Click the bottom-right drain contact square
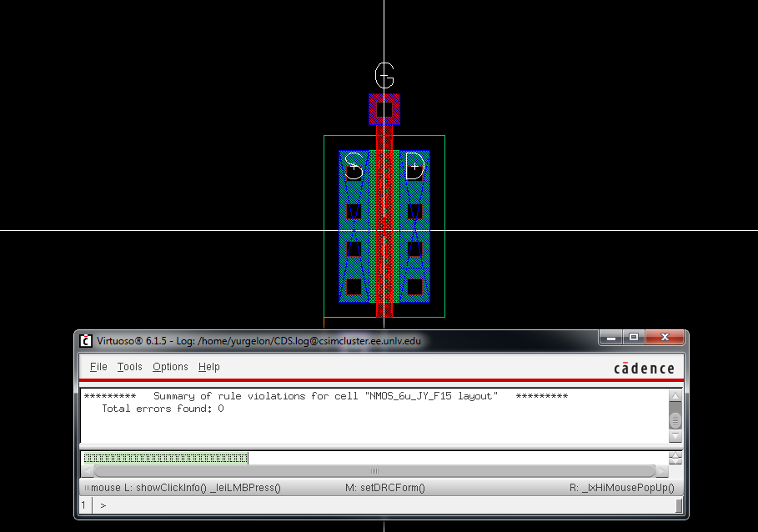The image size is (758, 532). tap(414, 286)
